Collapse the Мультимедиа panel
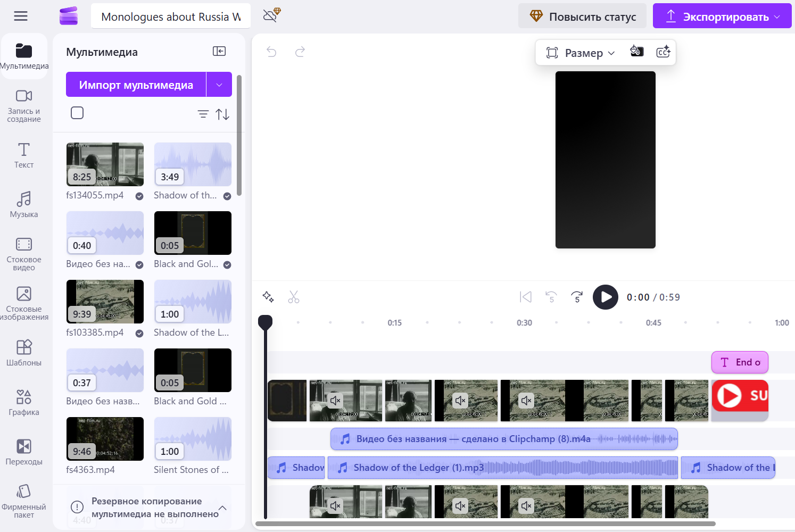The height and width of the screenshot is (532, 795). 219,51
